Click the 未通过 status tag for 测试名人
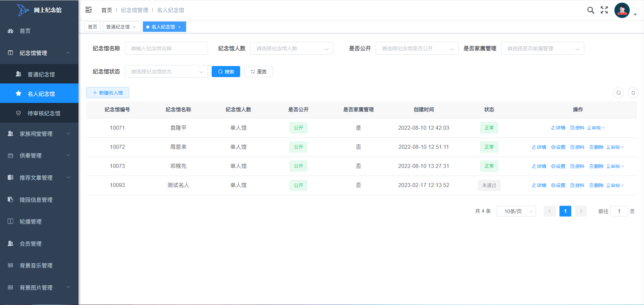Screen dimensions: 644x305 click(x=489, y=185)
